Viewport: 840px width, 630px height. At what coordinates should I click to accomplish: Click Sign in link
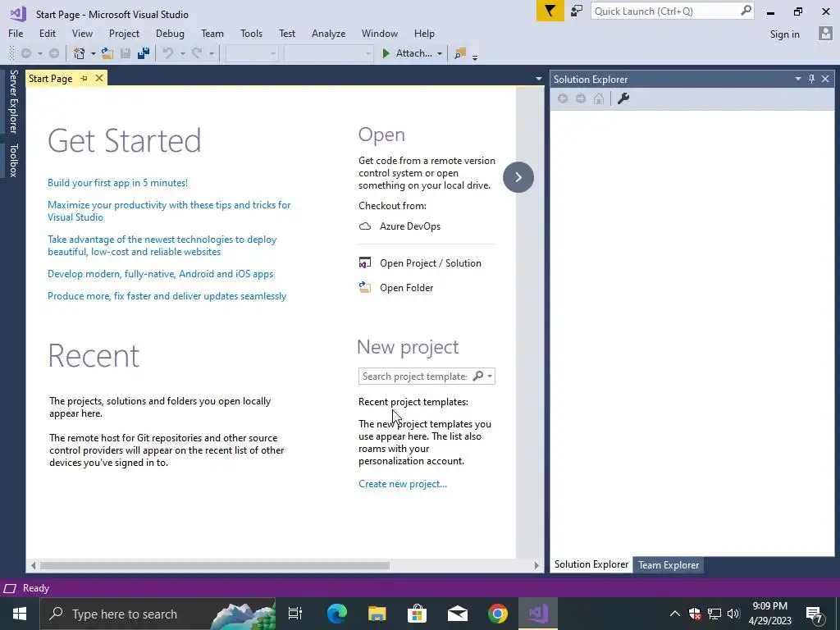[784, 34]
